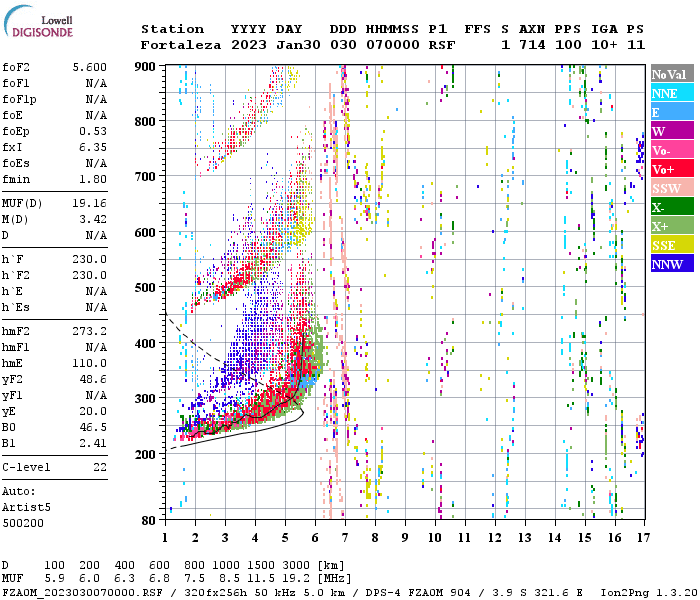Click the MUF value 5.9 in table

point(54,579)
